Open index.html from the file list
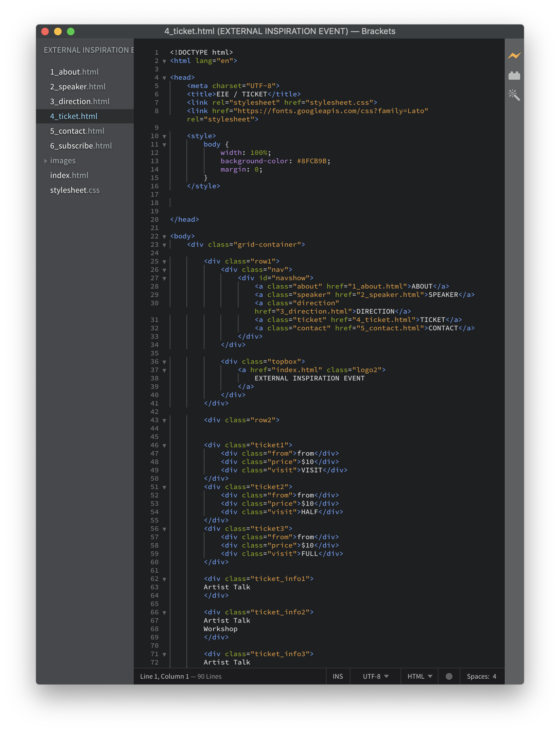The height and width of the screenshot is (732, 560). (x=69, y=175)
